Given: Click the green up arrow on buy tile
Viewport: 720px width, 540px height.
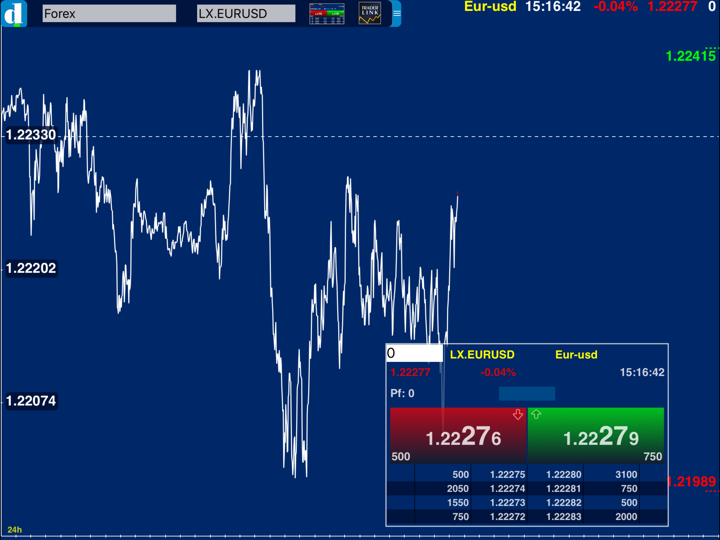Looking at the screenshot, I should 536,414.
